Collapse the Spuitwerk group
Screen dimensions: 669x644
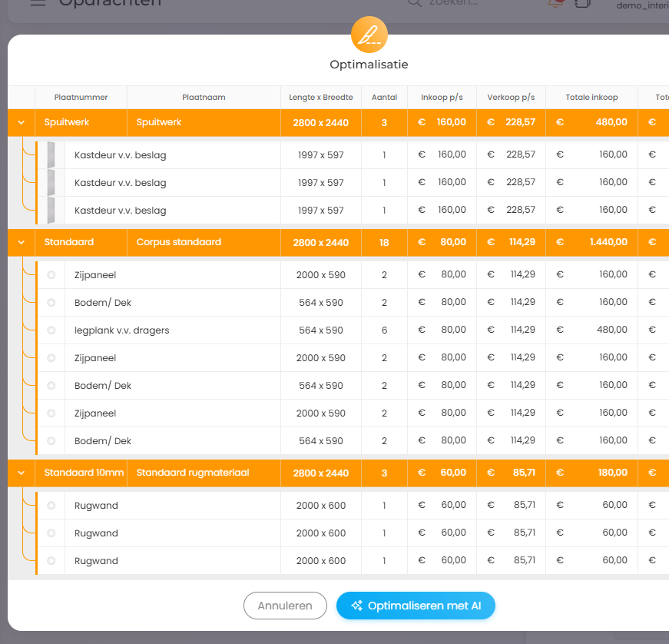click(x=22, y=123)
